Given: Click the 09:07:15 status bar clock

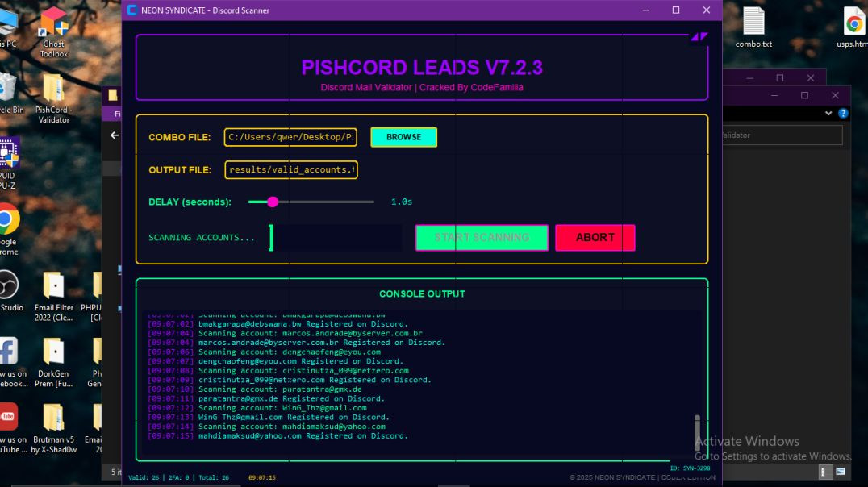Looking at the screenshot, I should point(262,477).
